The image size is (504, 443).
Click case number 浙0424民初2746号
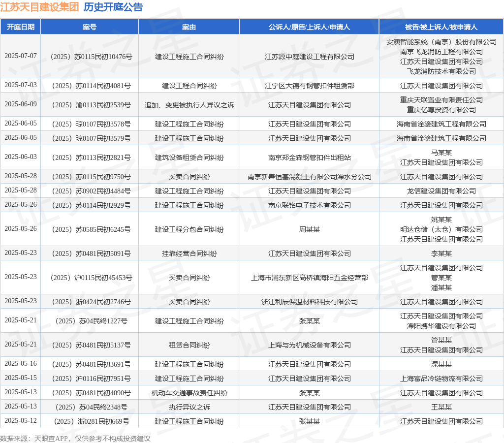click(91, 302)
